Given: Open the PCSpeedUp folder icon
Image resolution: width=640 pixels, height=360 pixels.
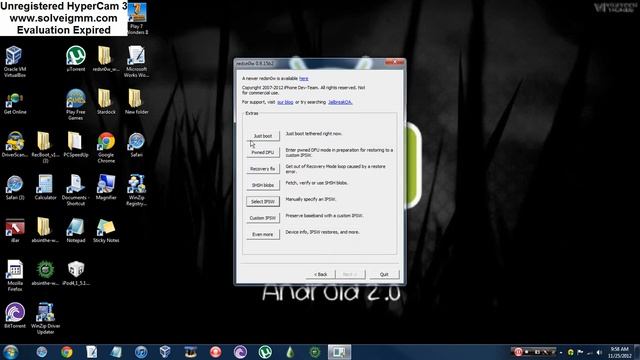Looking at the screenshot, I should click(x=76, y=144).
